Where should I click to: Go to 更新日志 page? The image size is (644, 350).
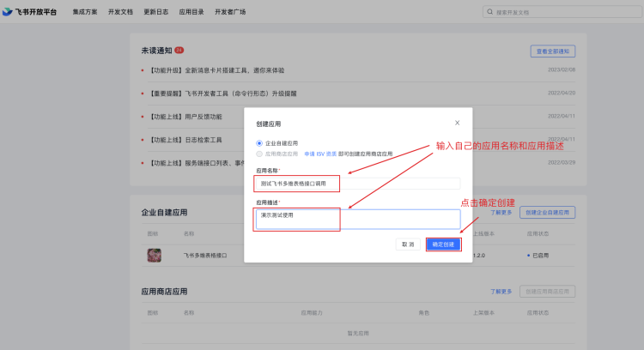coord(156,12)
